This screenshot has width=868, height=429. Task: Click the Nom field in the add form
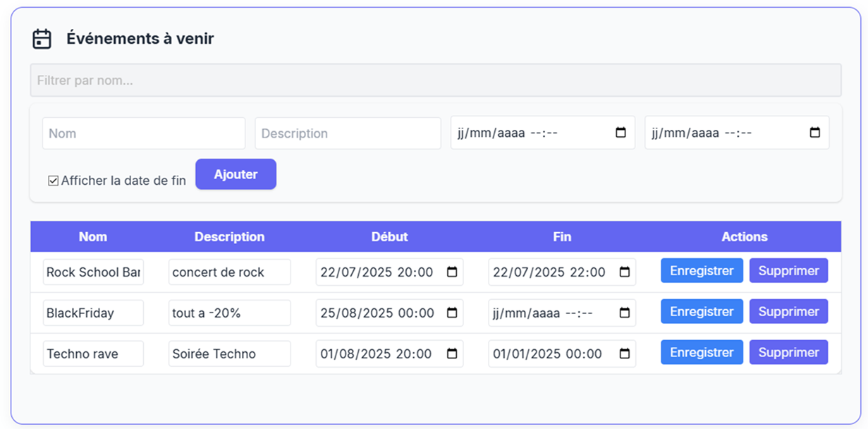[143, 132]
